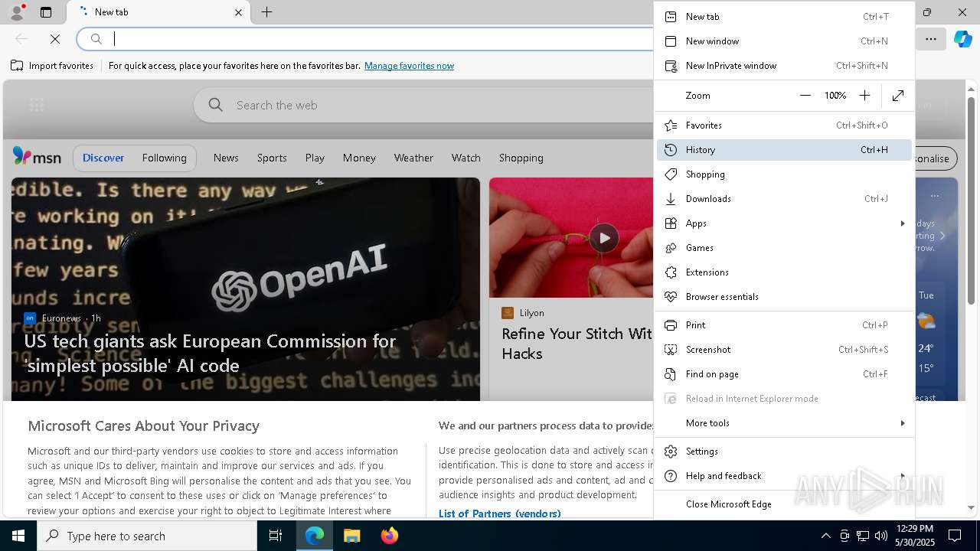Screen dimensions: 980x551
Task: Select the Discover tab
Action: point(103,158)
